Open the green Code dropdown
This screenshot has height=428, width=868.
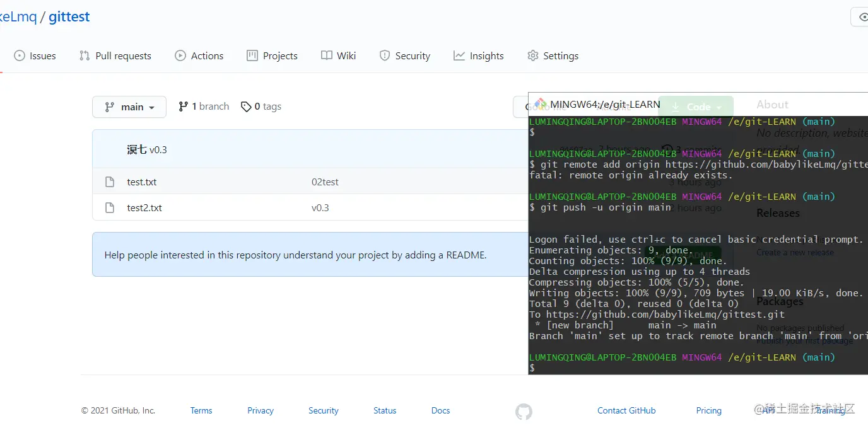[696, 107]
